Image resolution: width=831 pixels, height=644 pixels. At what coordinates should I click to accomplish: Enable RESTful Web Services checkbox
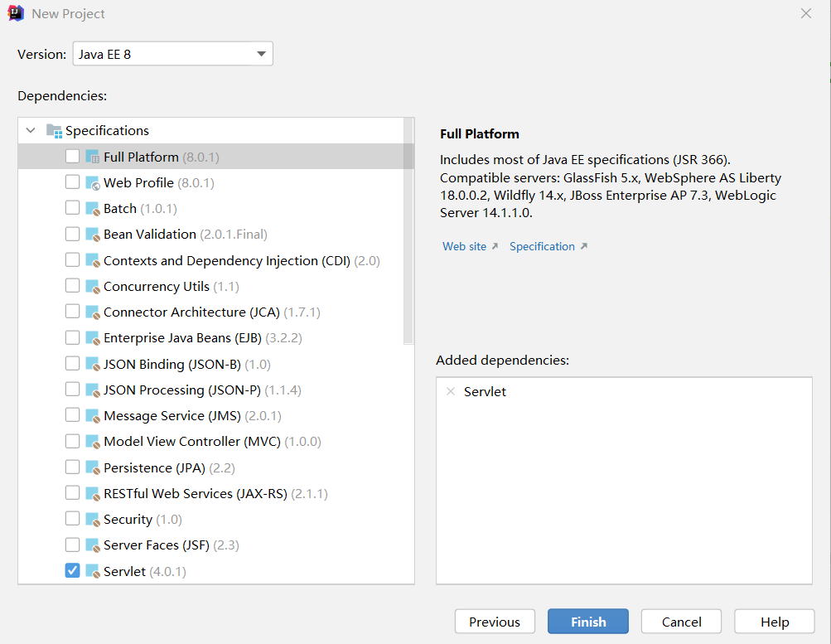tap(73, 493)
